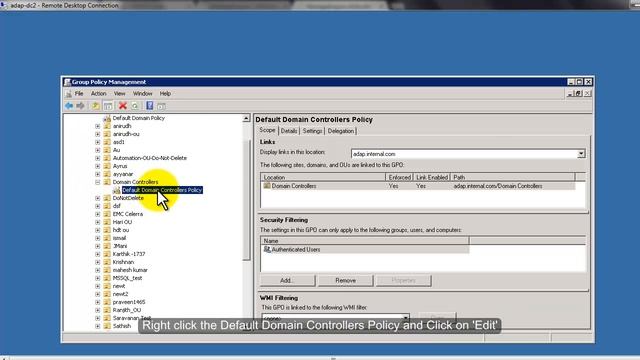
Task: Click the Path column header
Action: (513, 177)
